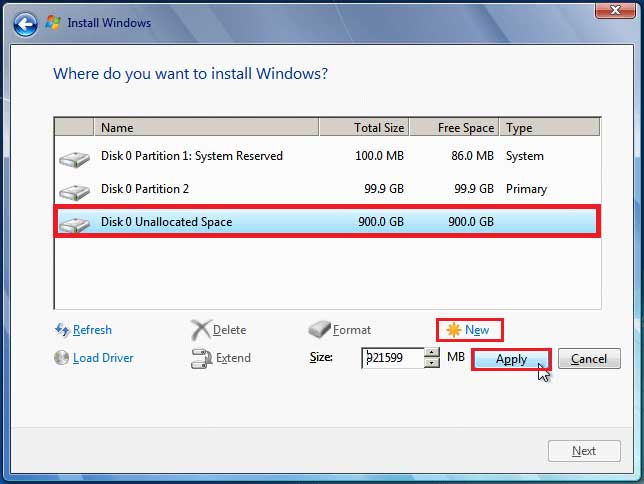Viewport: 644px width, 484px height.
Task: Click the Extend partition icon
Action: click(x=201, y=358)
